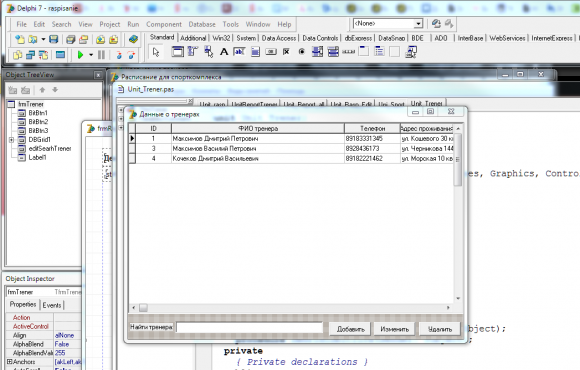The image size is (580, 370).
Task: Click the grid horizontal scrollbar thumb
Action: pos(143,307)
